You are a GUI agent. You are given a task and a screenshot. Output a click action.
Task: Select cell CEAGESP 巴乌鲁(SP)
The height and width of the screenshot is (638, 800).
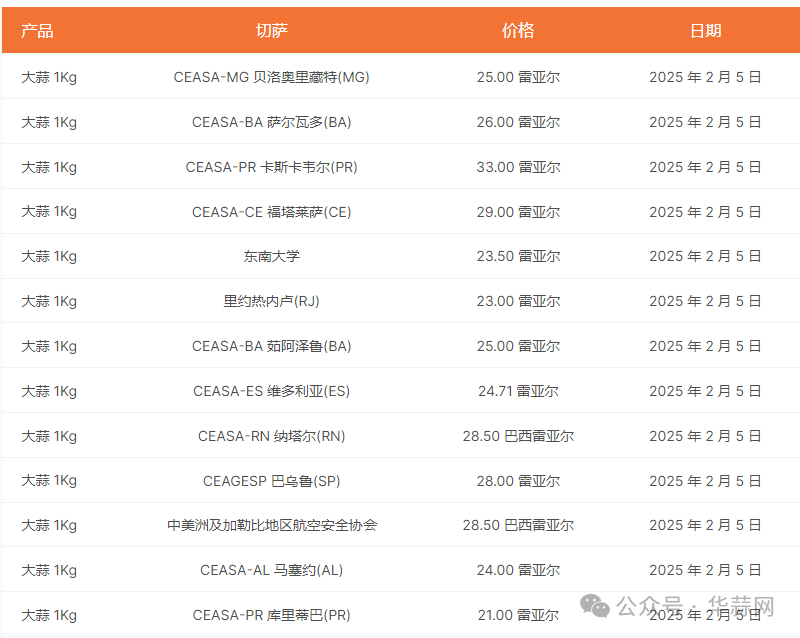tap(271, 481)
